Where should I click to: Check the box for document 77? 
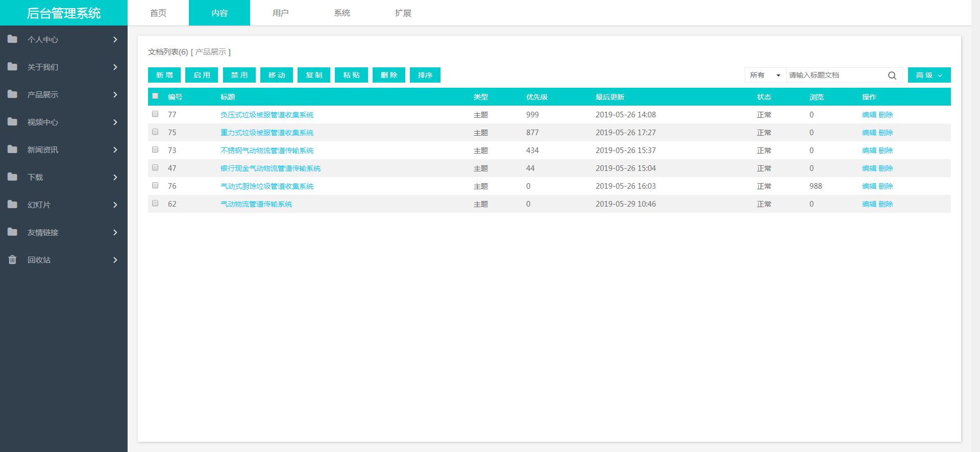click(x=155, y=114)
